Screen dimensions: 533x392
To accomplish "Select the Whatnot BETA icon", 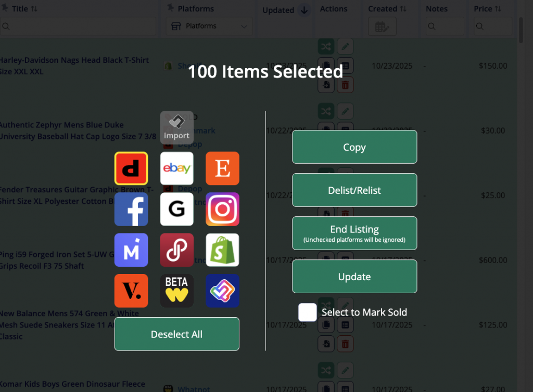I will coord(176,291).
